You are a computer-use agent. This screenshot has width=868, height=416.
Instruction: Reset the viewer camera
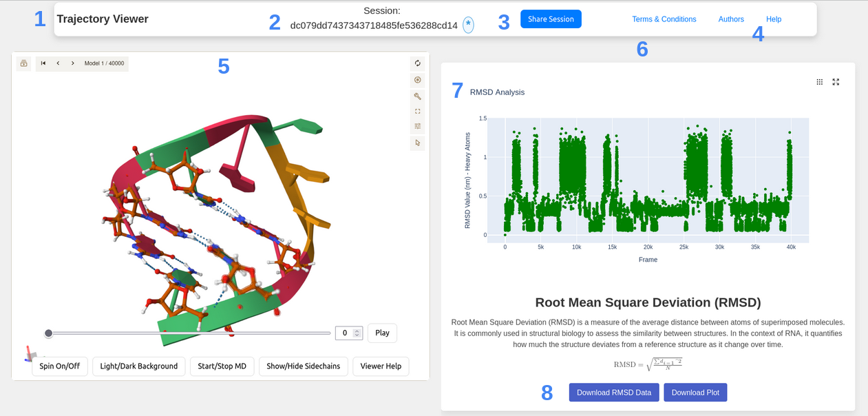coord(417,63)
